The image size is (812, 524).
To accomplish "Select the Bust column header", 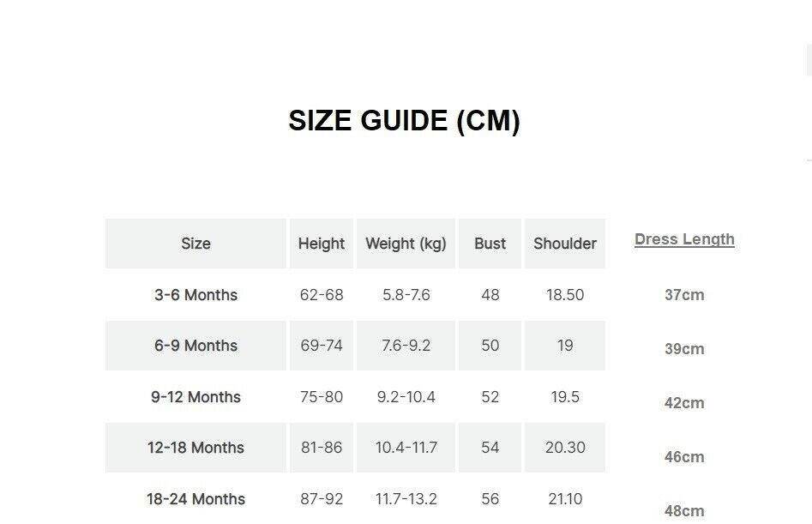I will tap(490, 244).
